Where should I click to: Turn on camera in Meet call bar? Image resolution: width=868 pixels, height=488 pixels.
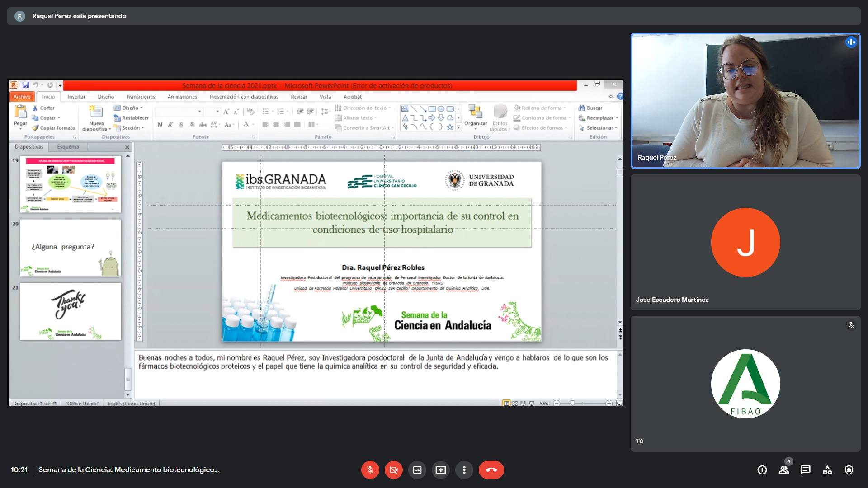393,470
